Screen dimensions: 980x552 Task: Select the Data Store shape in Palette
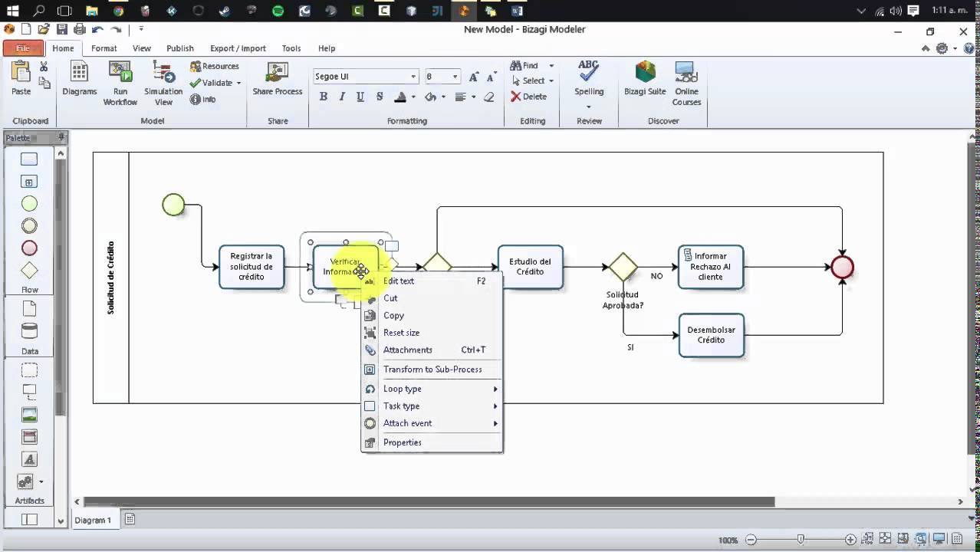click(x=29, y=332)
